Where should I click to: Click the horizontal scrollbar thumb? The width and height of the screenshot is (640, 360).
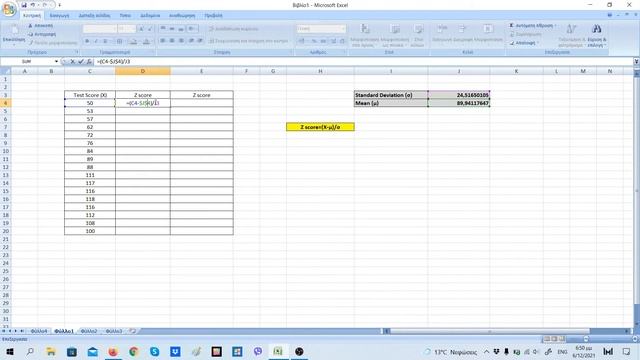[490, 331]
